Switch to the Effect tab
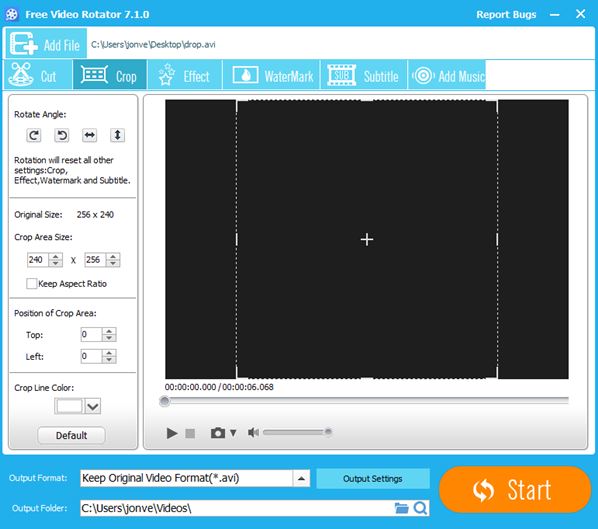This screenshot has width=598, height=529. (185, 76)
